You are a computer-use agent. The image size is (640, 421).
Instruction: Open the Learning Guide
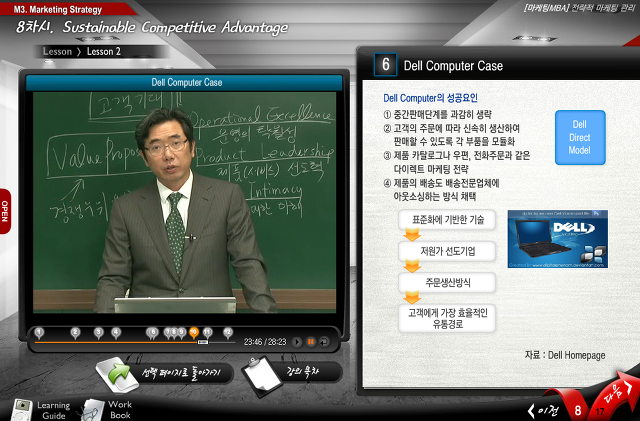click(53, 410)
